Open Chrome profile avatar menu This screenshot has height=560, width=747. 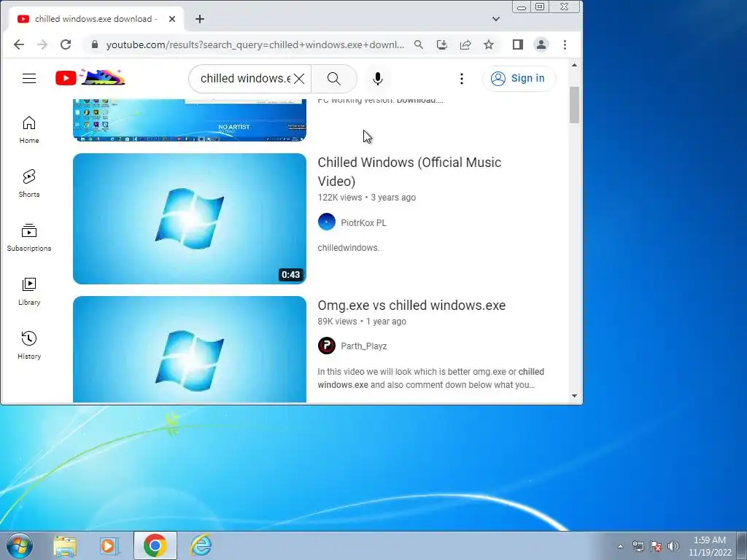[x=541, y=44]
